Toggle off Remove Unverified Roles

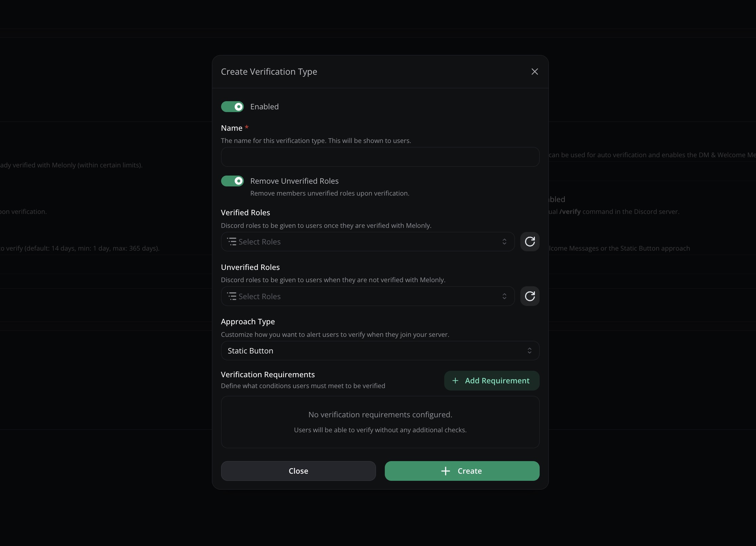pyautogui.click(x=232, y=181)
